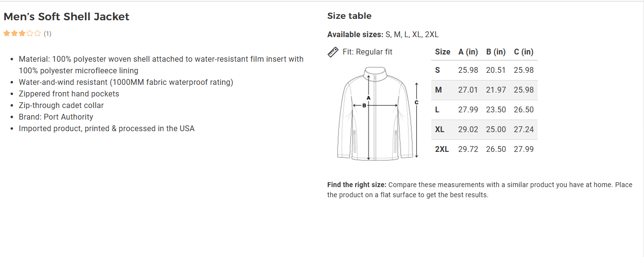Viewport: 644px width, 257px height.
Task: Click the first filled rating star
Action: click(7, 34)
